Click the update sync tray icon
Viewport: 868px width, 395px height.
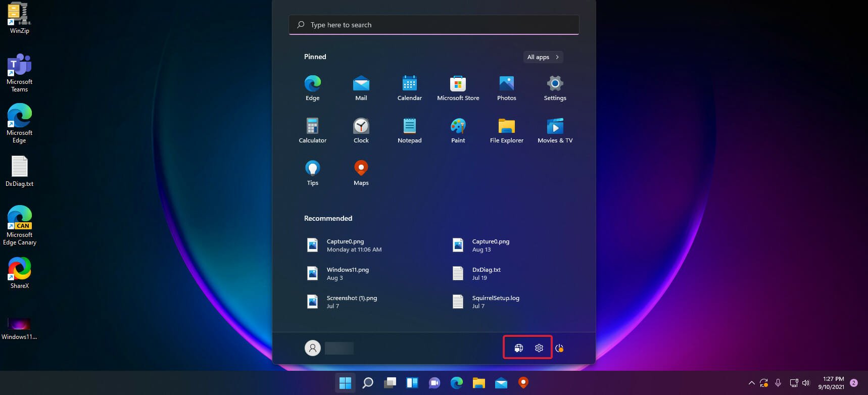click(x=764, y=383)
